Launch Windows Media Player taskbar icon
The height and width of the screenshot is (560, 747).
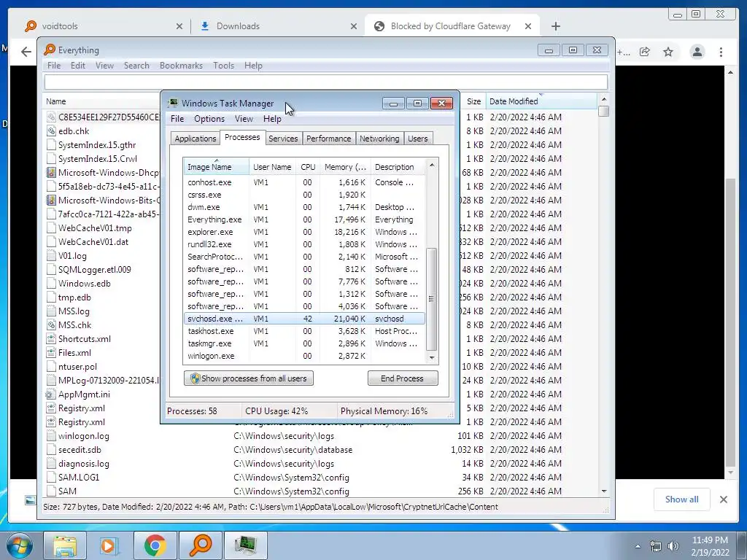pos(109,545)
